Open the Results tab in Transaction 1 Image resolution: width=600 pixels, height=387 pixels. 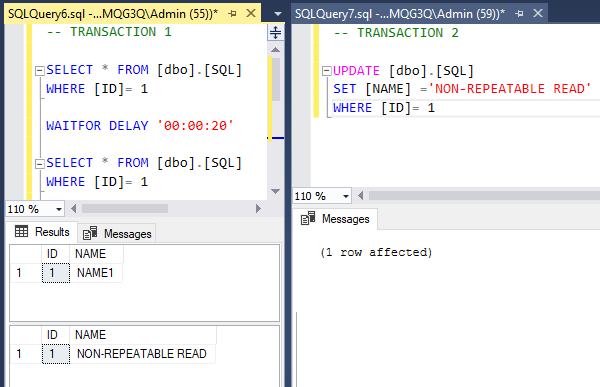(x=42, y=232)
